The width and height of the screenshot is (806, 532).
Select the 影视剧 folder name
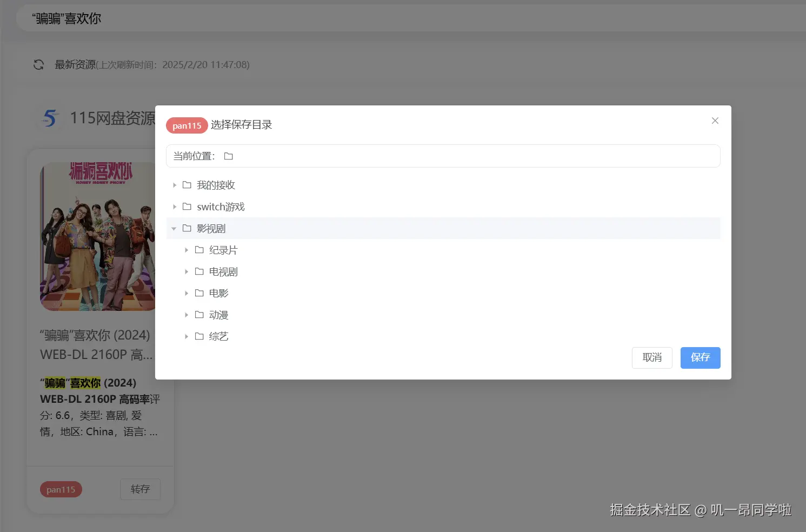[211, 228]
